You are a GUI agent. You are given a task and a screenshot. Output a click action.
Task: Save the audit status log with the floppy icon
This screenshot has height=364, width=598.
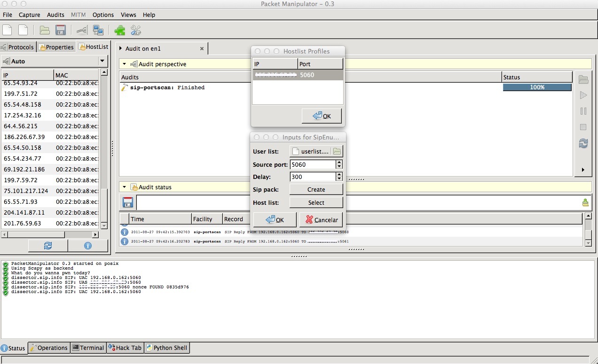(x=127, y=202)
